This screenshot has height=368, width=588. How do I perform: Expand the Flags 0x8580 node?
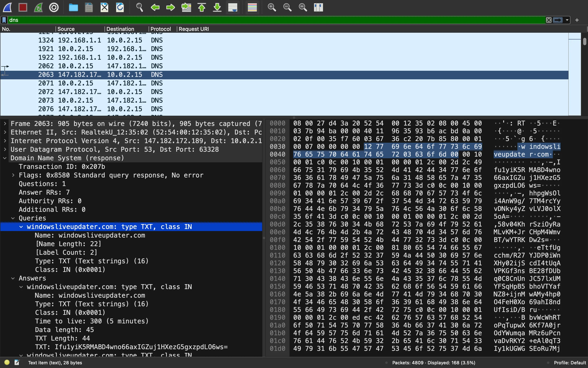point(13,175)
